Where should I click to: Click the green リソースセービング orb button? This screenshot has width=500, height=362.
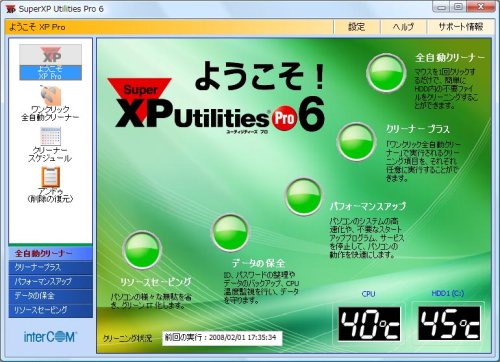[x=142, y=249]
